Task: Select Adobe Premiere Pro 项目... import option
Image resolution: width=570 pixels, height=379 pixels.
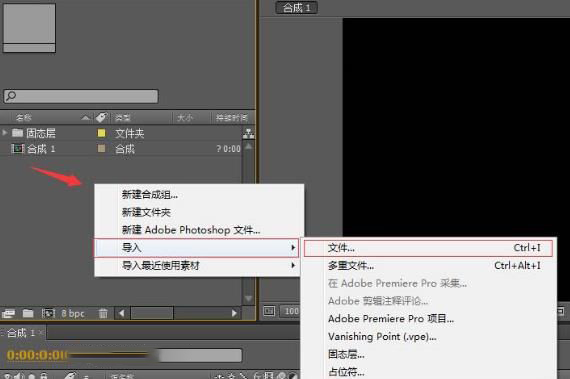Action: pos(428,319)
